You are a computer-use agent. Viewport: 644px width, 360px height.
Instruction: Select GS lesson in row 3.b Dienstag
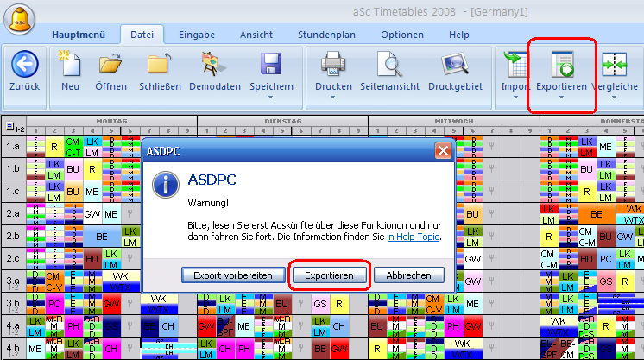320,304
